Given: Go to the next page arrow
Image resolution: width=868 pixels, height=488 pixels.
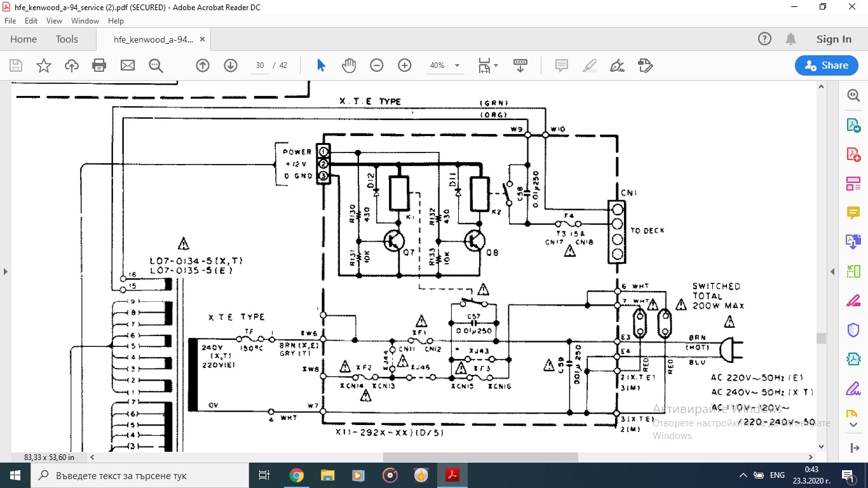Looking at the screenshot, I should [x=231, y=65].
